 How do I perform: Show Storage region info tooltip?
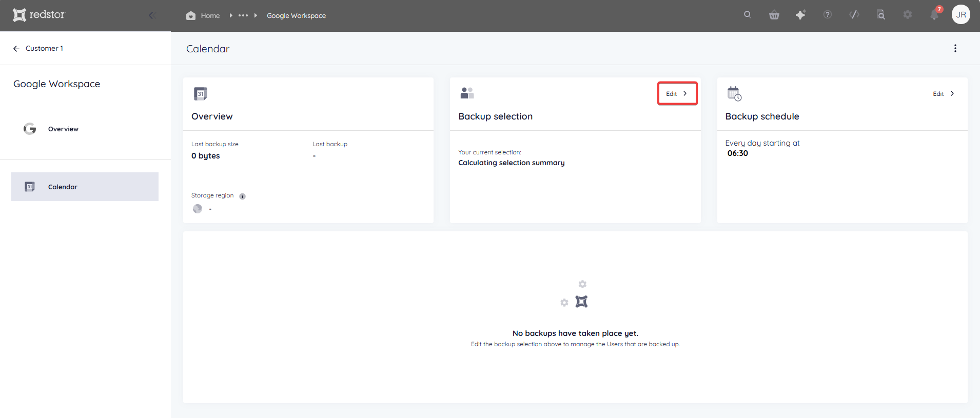(x=242, y=196)
